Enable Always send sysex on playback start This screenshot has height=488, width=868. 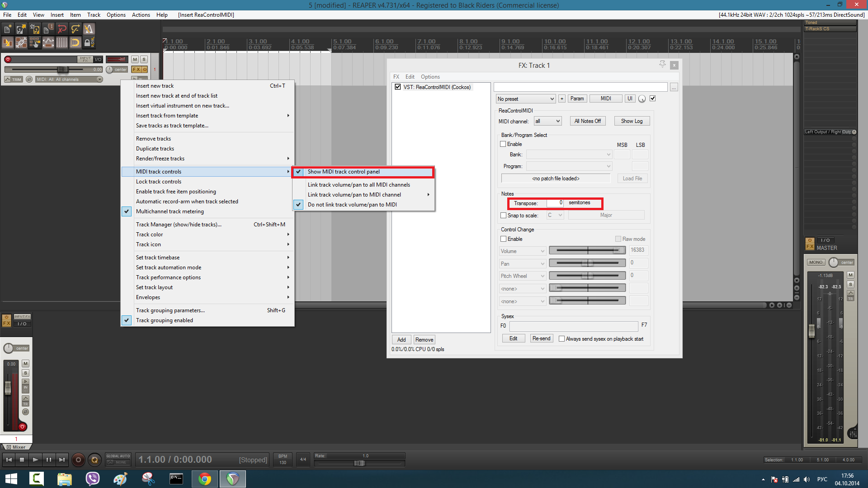point(562,339)
